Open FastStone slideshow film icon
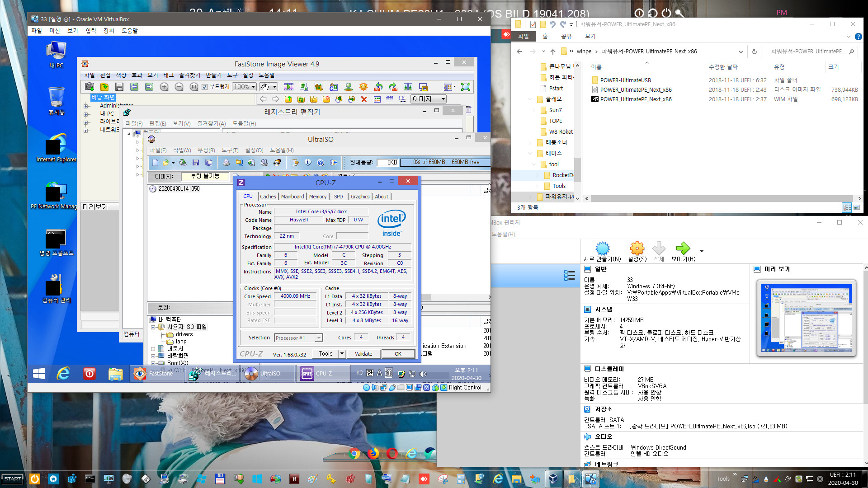 click(x=289, y=87)
